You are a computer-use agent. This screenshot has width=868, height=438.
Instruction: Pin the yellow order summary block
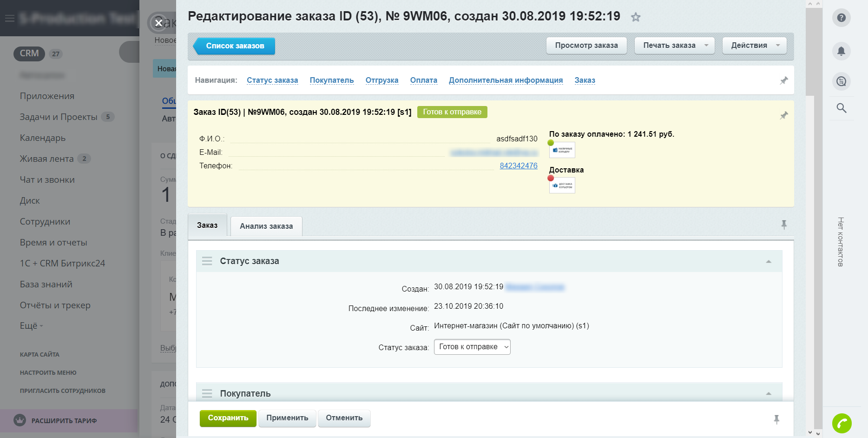[784, 115]
